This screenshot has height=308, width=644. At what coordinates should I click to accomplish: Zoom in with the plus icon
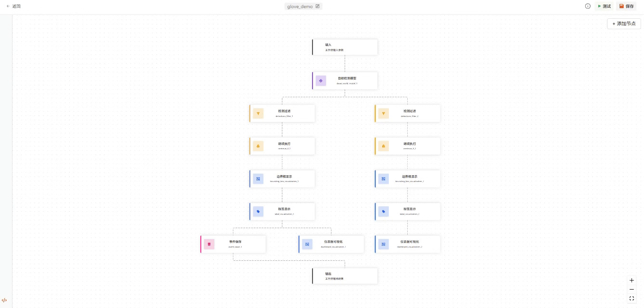click(632, 280)
